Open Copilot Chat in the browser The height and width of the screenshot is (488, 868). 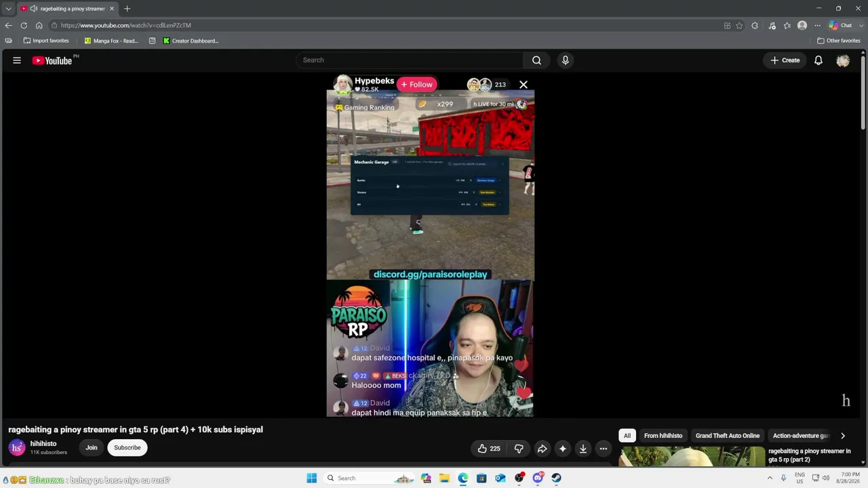840,26
